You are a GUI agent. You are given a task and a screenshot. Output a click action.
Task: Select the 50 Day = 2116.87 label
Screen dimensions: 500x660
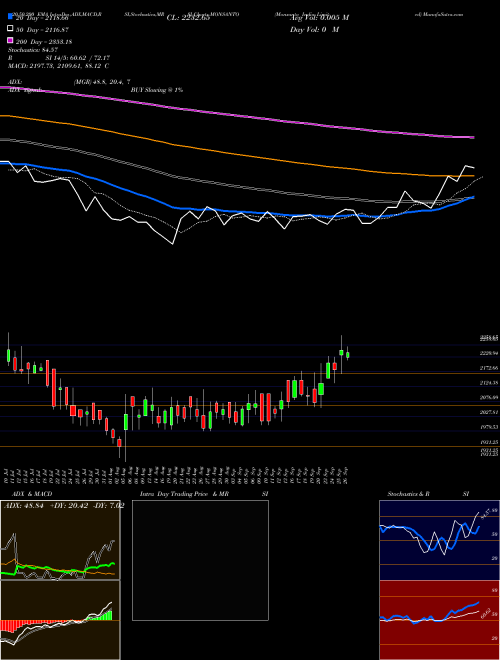(42, 30)
